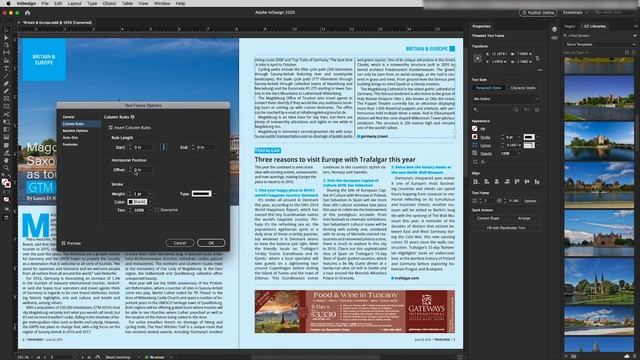The width and height of the screenshot is (640, 360).
Task: Open the File menu
Action: (x=44, y=3)
